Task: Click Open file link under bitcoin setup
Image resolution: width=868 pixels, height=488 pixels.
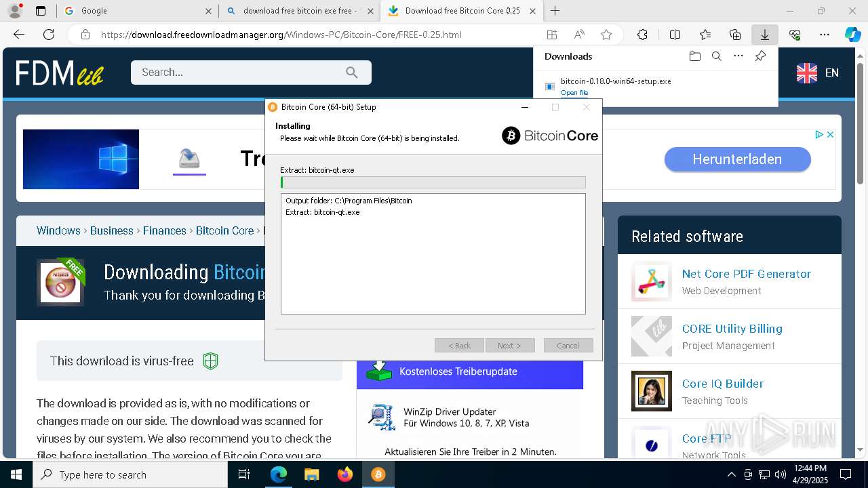Action: [574, 93]
